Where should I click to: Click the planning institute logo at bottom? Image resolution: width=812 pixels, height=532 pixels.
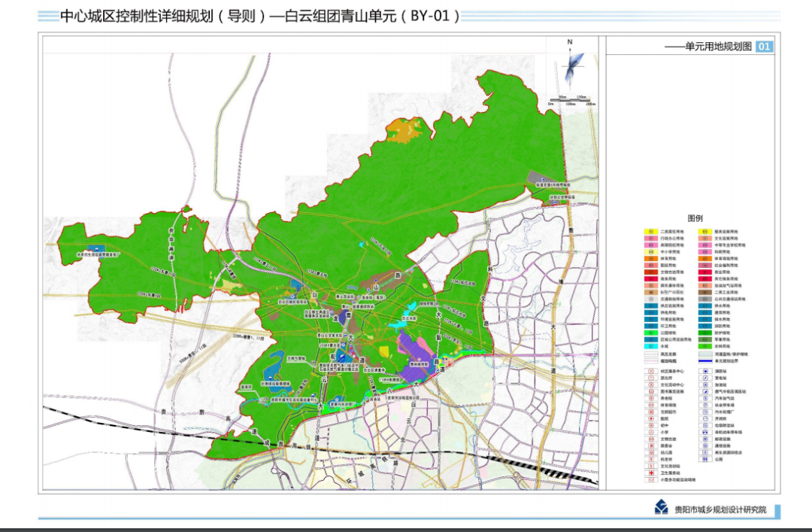(x=661, y=509)
